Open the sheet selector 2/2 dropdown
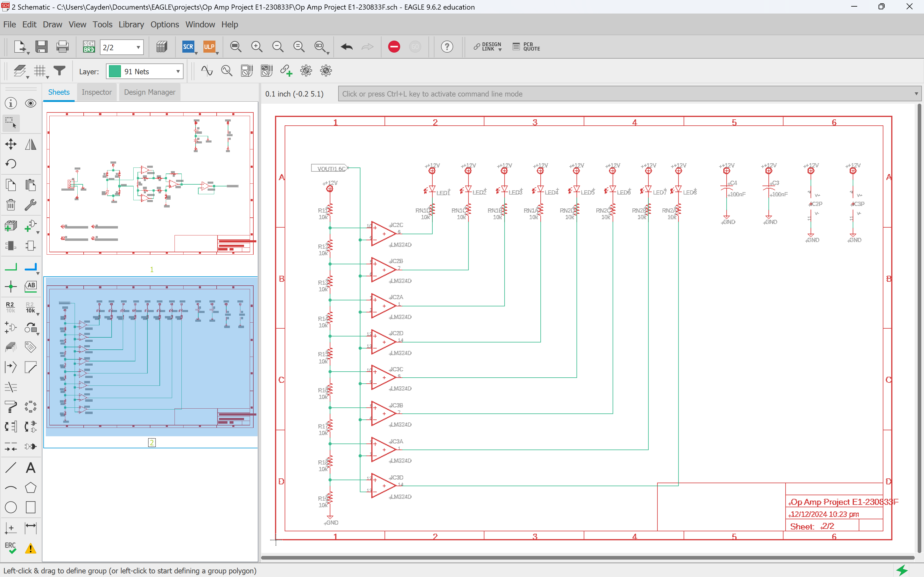924x577 pixels. (122, 47)
